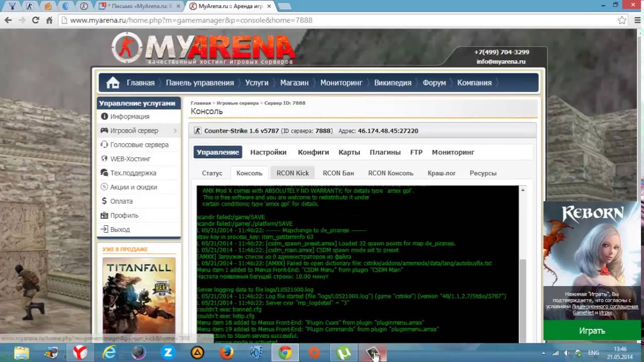Viewport: 644px width, 362px height.
Task: Open the Управление section
Action: [x=218, y=152]
